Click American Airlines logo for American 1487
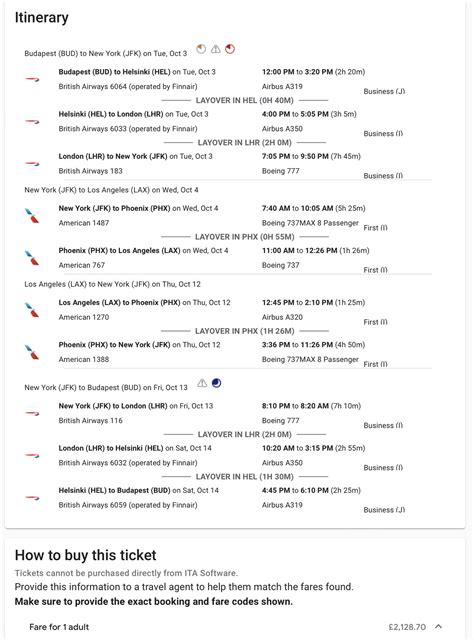 pyautogui.click(x=32, y=216)
